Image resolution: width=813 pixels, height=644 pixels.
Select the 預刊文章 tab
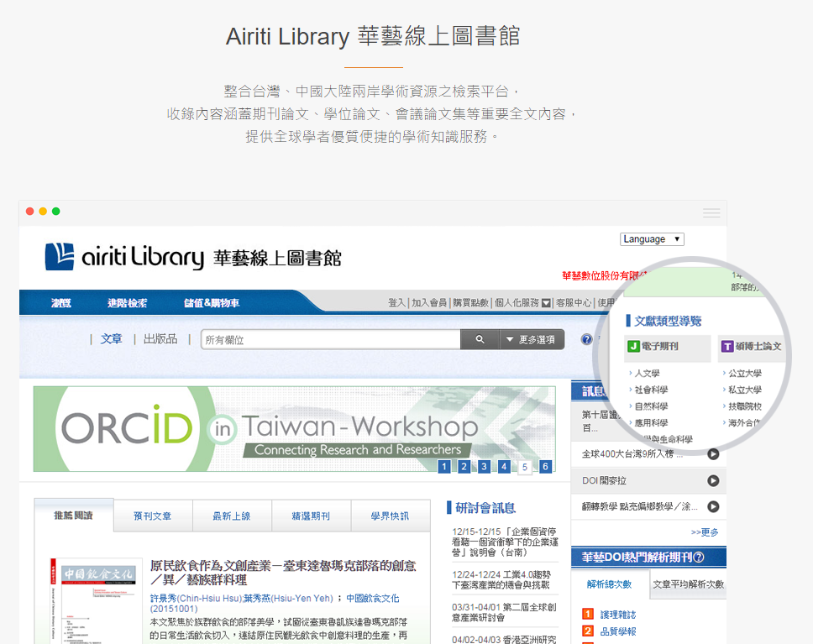tap(153, 516)
